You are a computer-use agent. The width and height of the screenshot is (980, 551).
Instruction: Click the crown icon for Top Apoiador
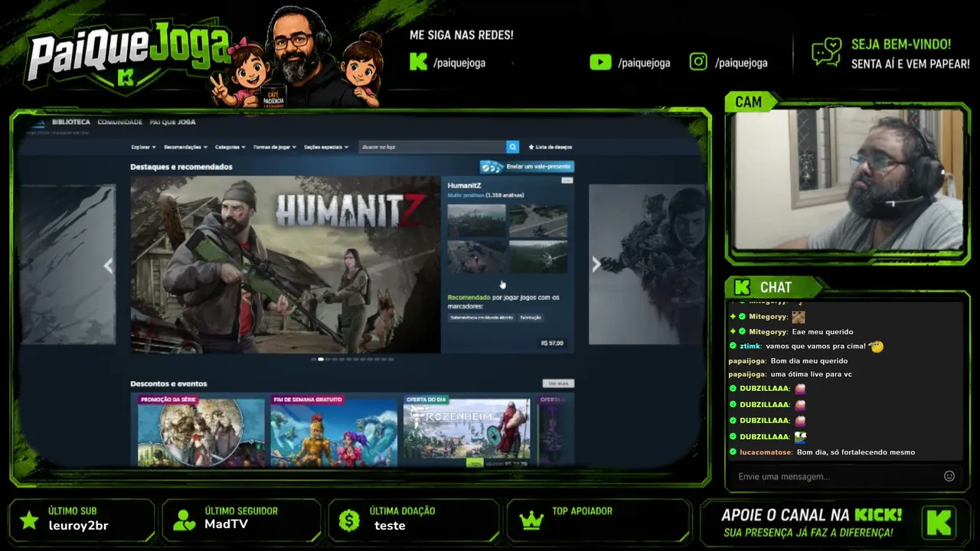[x=531, y=520]
